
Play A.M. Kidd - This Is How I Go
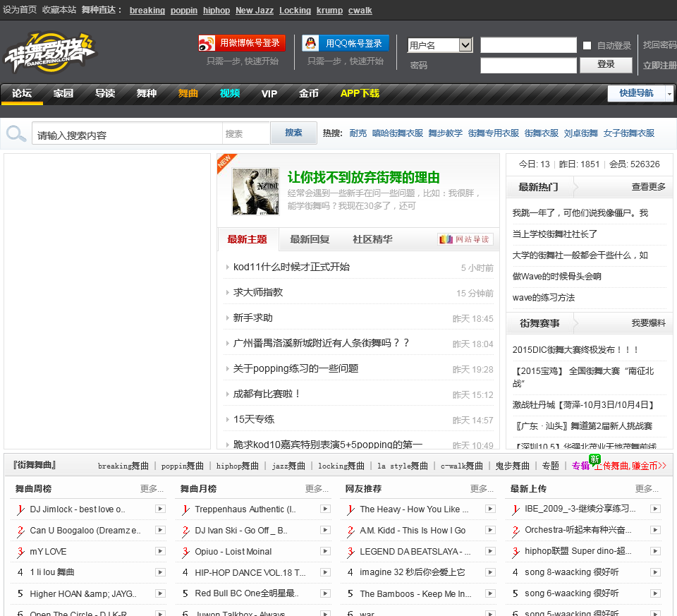491,530
